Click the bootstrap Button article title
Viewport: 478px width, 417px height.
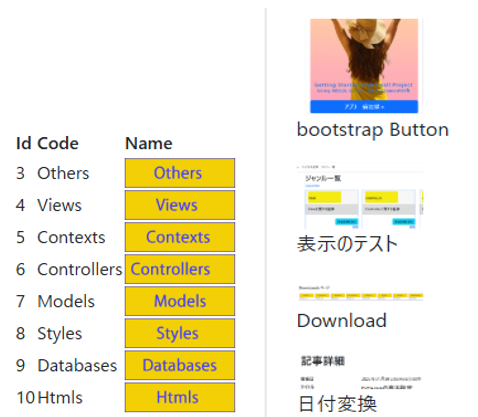pos(373,130)
